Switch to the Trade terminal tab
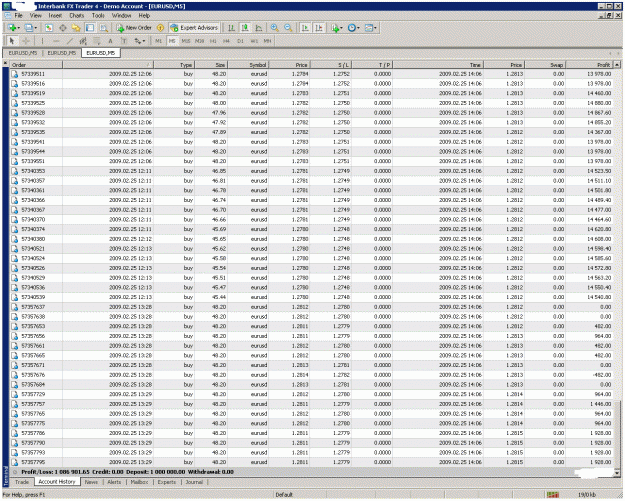The width and height of the screenshot is (625, 501). click(x=22, y=482)
